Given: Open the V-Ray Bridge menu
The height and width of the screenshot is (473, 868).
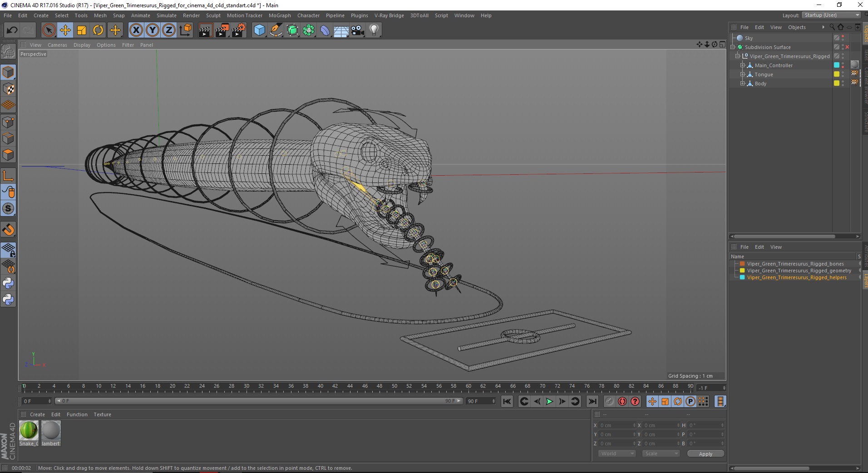Looking at the screenshot, I should tap(389, 15).
